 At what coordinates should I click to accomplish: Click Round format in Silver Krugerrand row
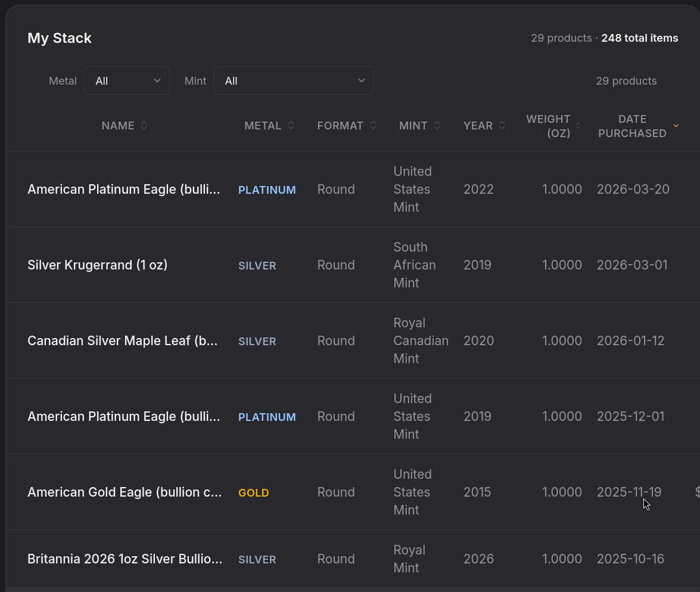pos(336,265)
